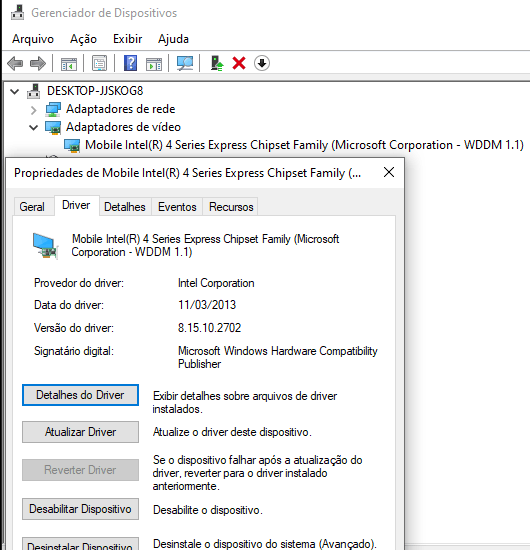Click the Microsoft Windows Hardware Compatibility Publisher text
The width and height of the screenshot is (530, 550).
[278, 357]
